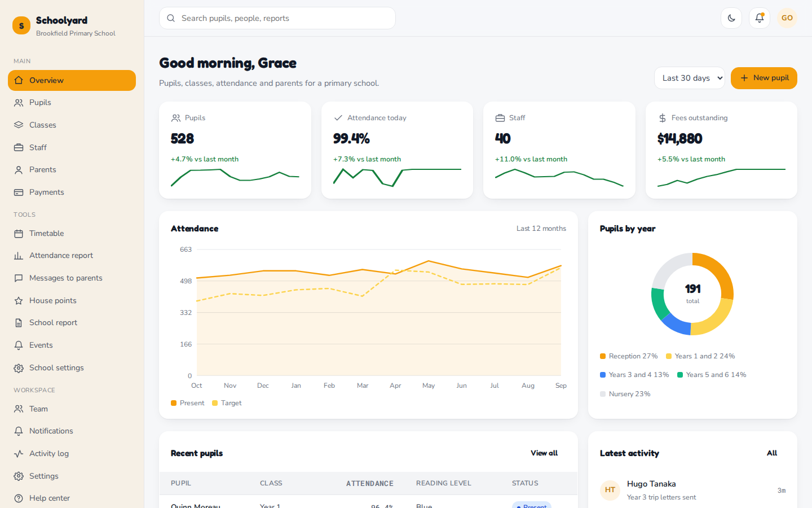Click the Team people icon
This screenshot has width=812, height=508.
pyautogui.click(x=19, y=409)
